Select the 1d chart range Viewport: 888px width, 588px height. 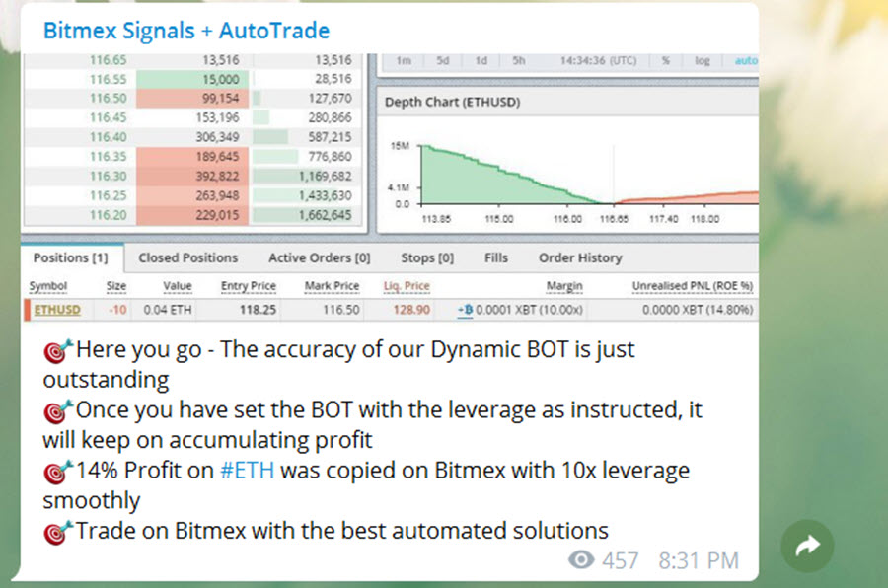[481, 60]
